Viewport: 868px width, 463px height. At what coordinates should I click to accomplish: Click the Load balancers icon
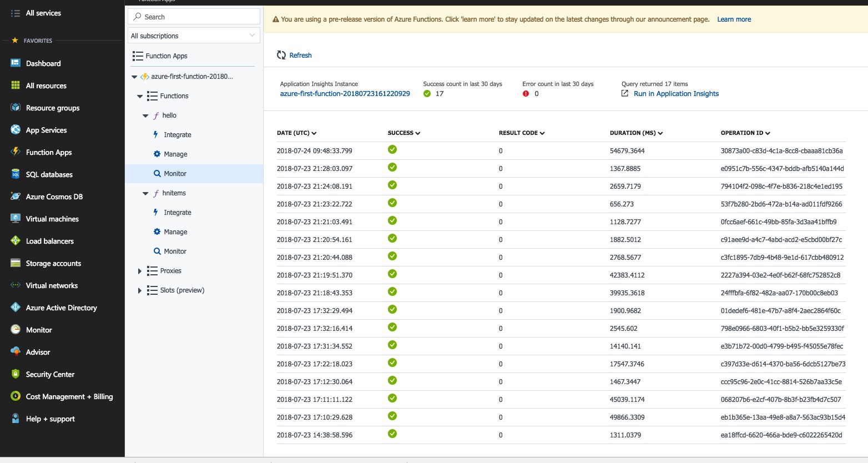[x=16, y=241]
